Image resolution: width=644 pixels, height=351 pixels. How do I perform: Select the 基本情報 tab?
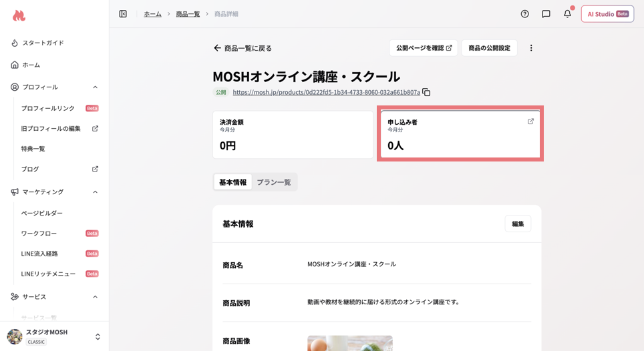click(233, 182)
